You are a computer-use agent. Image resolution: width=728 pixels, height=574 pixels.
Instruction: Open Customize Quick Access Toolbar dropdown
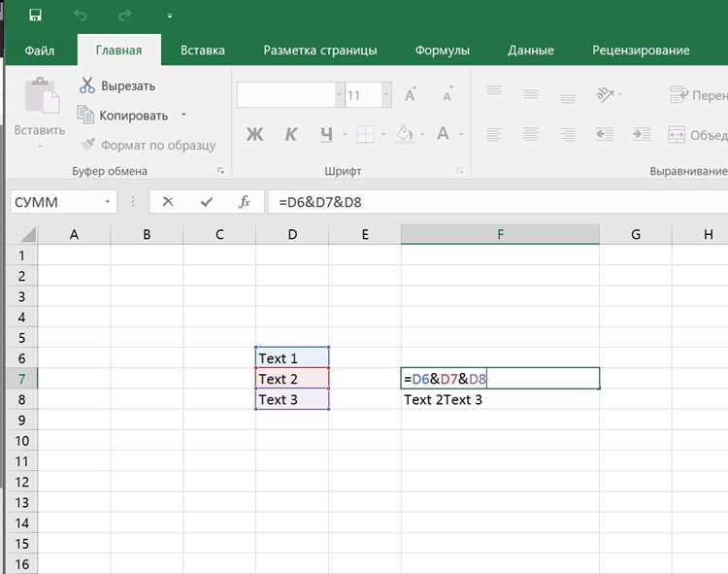[170, 17]
